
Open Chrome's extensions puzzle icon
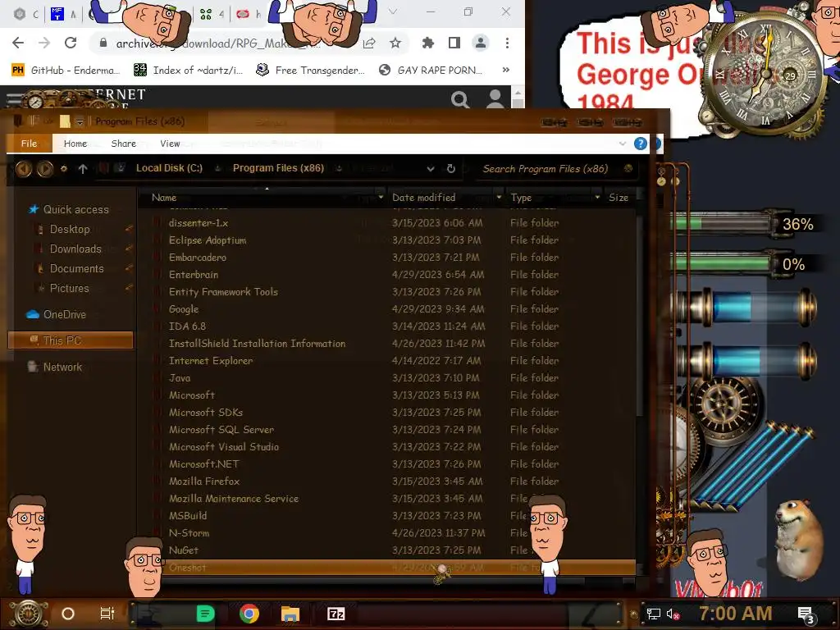(428, 43)
